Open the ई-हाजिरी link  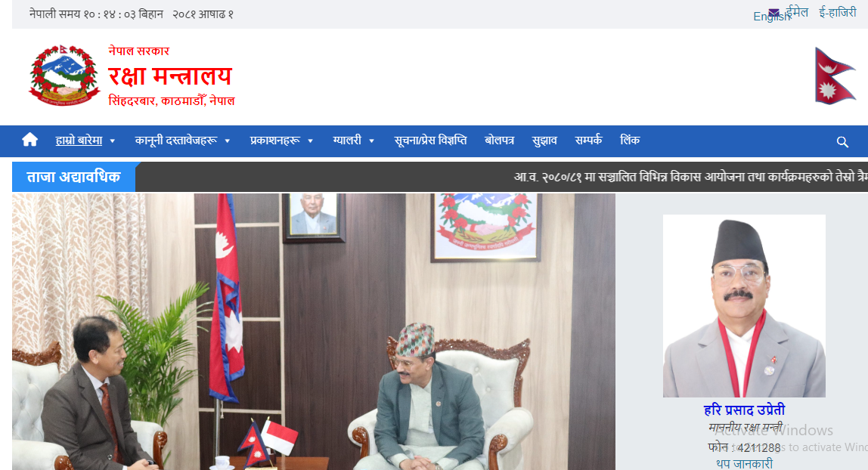[x=838, y=12]
